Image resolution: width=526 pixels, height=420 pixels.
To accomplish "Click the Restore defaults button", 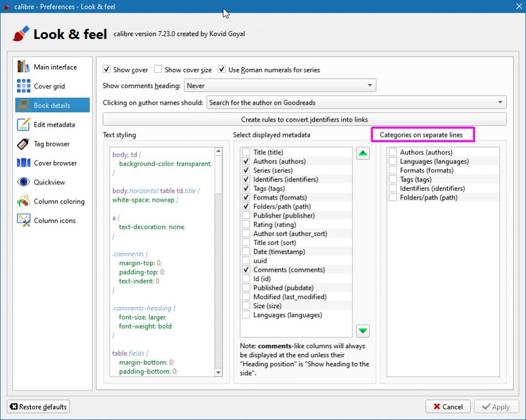I will (38, 406).
